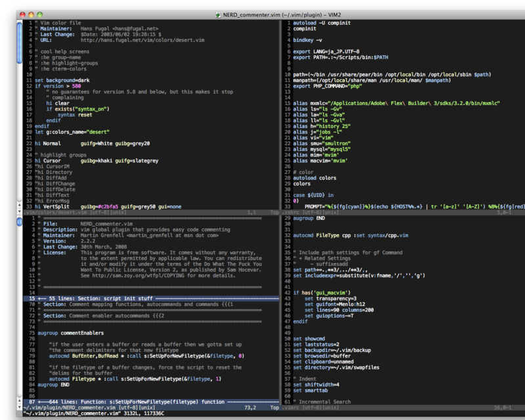
Task: Click the 'augroup commentEnablers' line
Action: click(x=71, y=333)
